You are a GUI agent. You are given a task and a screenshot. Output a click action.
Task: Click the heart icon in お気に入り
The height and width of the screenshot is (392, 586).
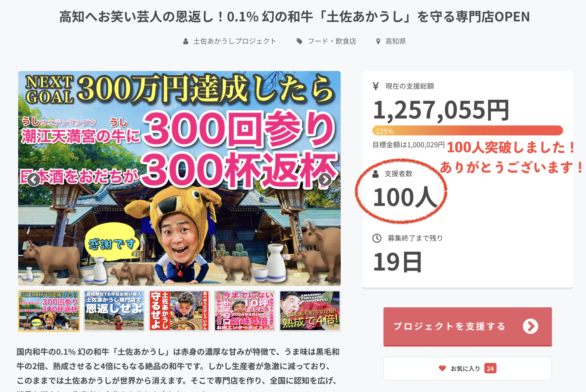pos(442,368)
